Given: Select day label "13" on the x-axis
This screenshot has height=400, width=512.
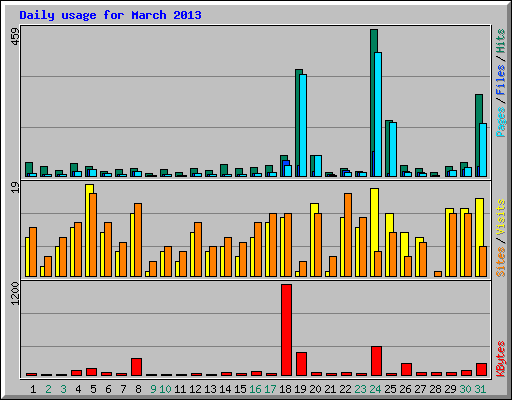Looking at the screenshot, I should [210, 389].
